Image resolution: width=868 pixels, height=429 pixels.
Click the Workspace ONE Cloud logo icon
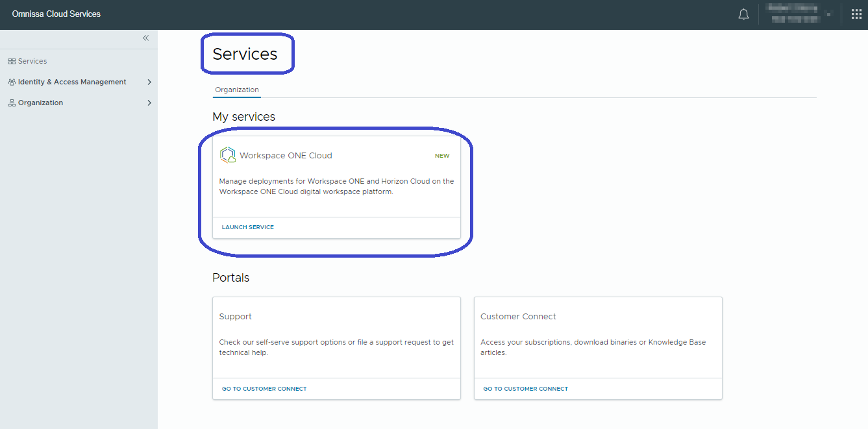(228, 155)
